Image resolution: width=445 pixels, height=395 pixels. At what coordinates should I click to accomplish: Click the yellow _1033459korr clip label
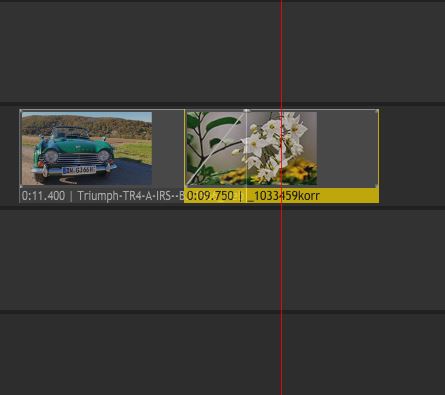click(x=283, y=196)
